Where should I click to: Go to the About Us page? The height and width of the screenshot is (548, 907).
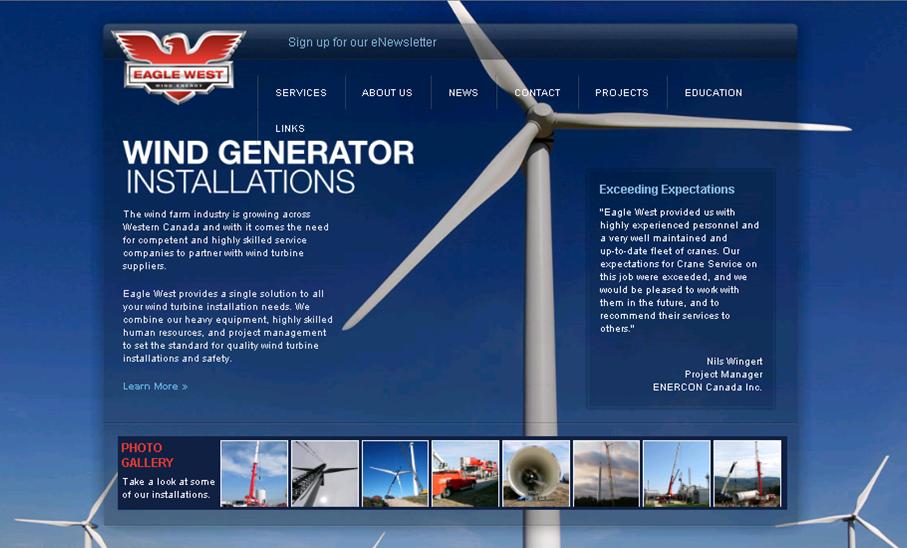[387, 93]
